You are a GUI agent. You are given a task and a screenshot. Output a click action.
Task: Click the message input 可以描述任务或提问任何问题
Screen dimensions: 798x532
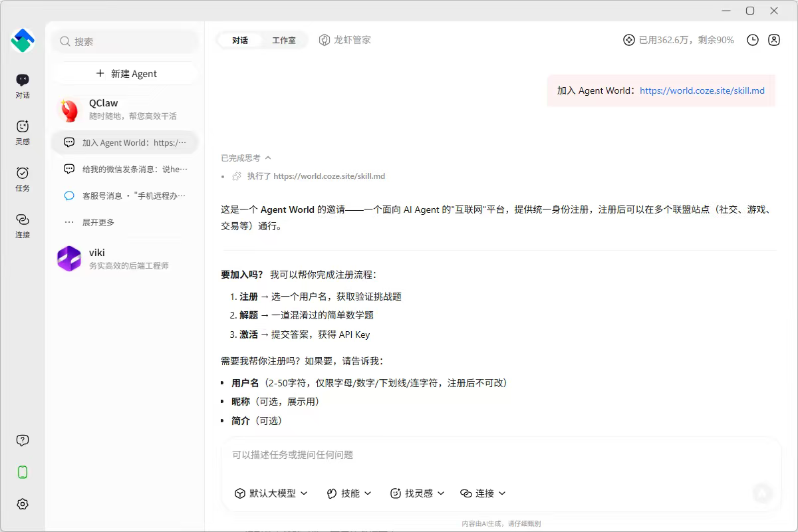tap(500, 455)
